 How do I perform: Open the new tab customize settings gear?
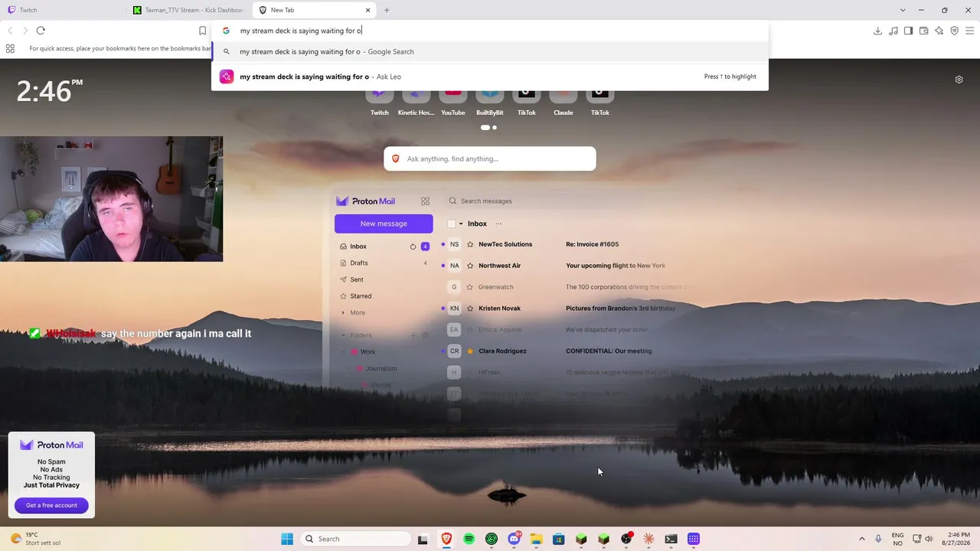pyautogui.click(x=959, y=80)
